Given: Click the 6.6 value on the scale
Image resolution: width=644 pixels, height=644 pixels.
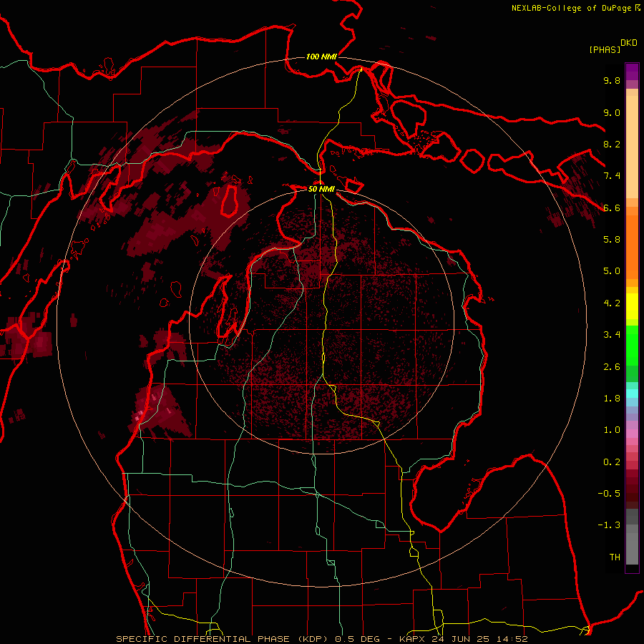Looking at the screenshot, I should pos(612,208).
